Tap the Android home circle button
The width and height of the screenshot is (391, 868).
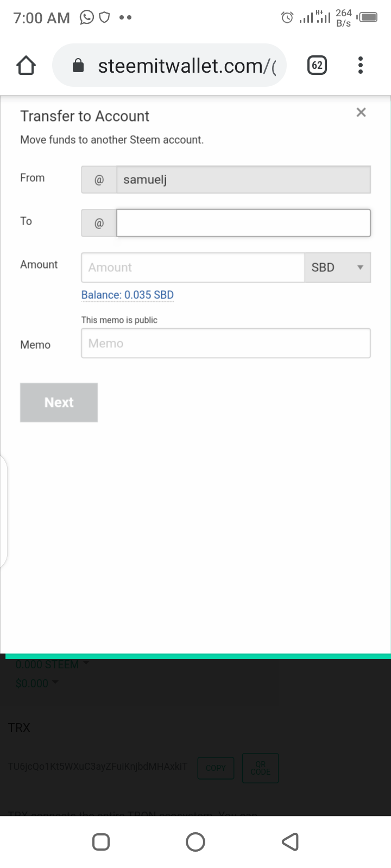pyautogui.click(x=195, y=842)
